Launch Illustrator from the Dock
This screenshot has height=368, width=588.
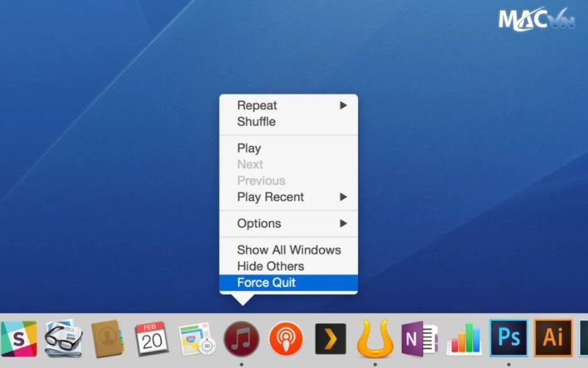click(x=553, y=338)
